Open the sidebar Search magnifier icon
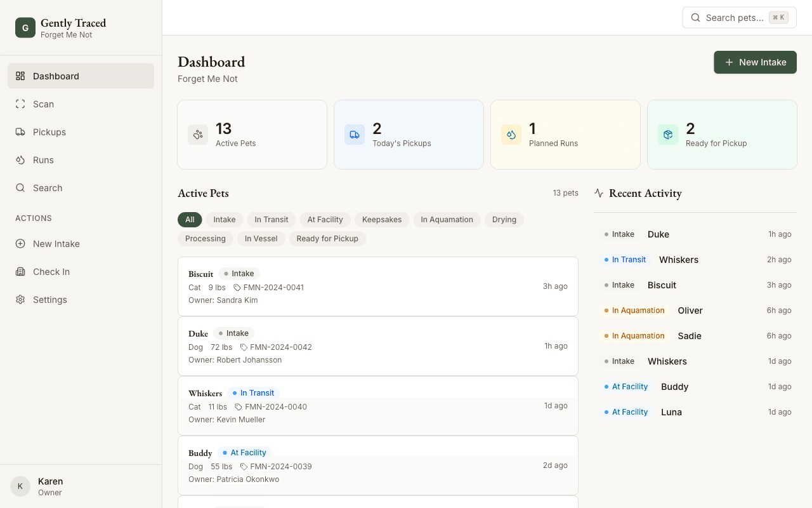Image resolution: width=812 pixels, height=508 pixels. click(x=20, y=187)
